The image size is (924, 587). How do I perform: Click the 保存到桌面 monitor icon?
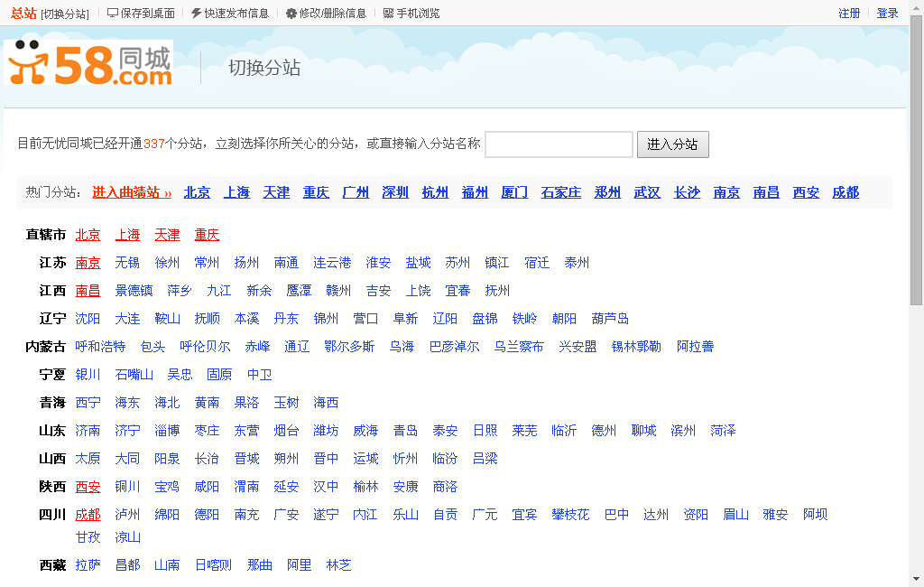tap(113, 13)
